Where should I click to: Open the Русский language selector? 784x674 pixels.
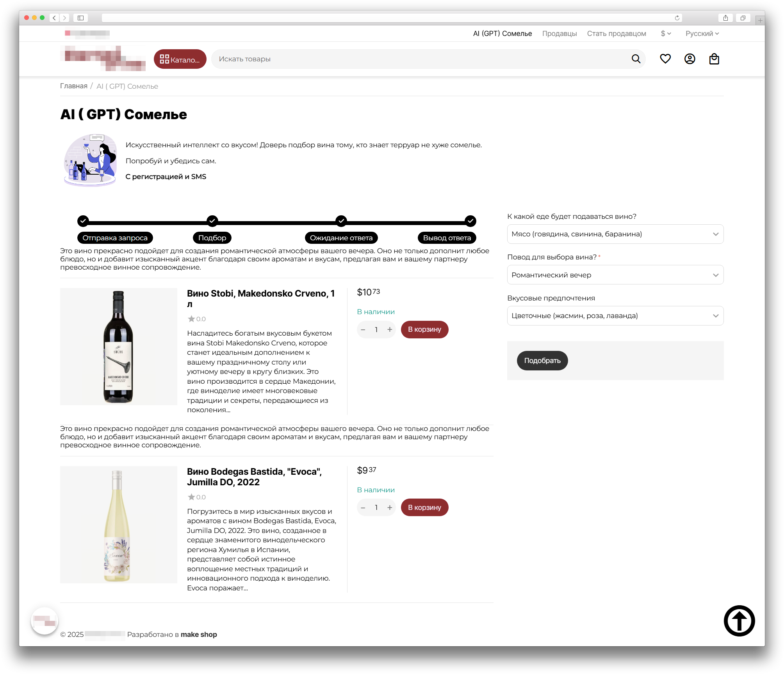pyautogui.click(x=702, y=34)
